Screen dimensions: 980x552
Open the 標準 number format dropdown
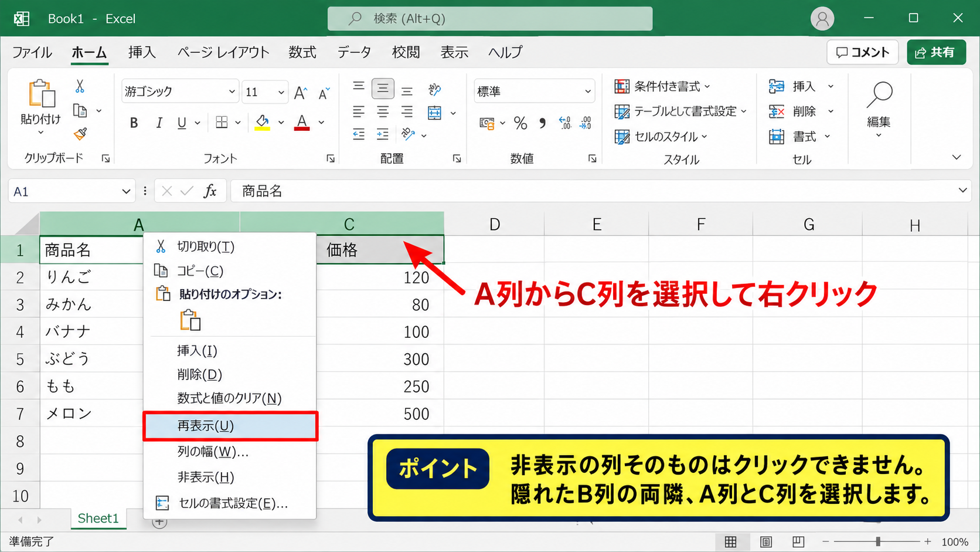(587, 92)
